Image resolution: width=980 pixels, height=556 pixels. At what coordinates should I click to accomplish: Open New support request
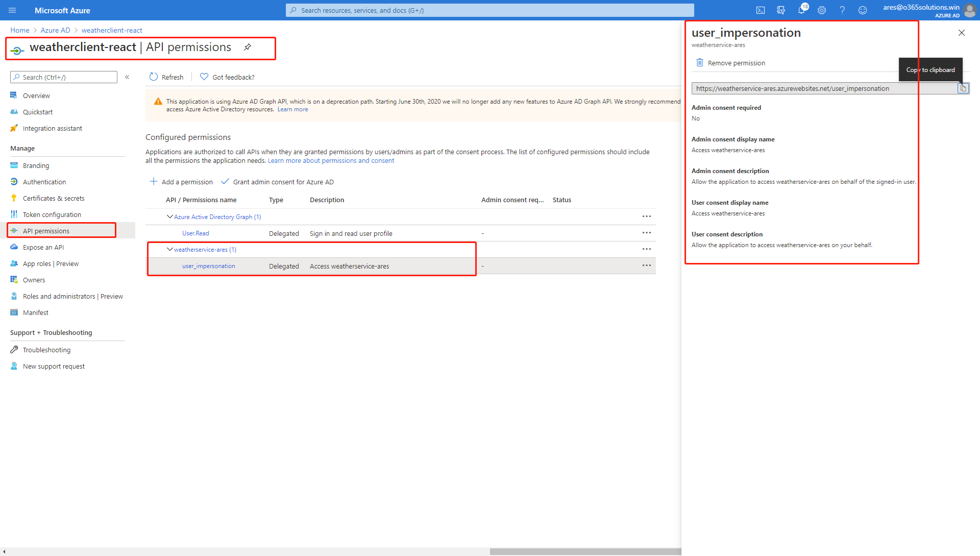click(54, 366)
